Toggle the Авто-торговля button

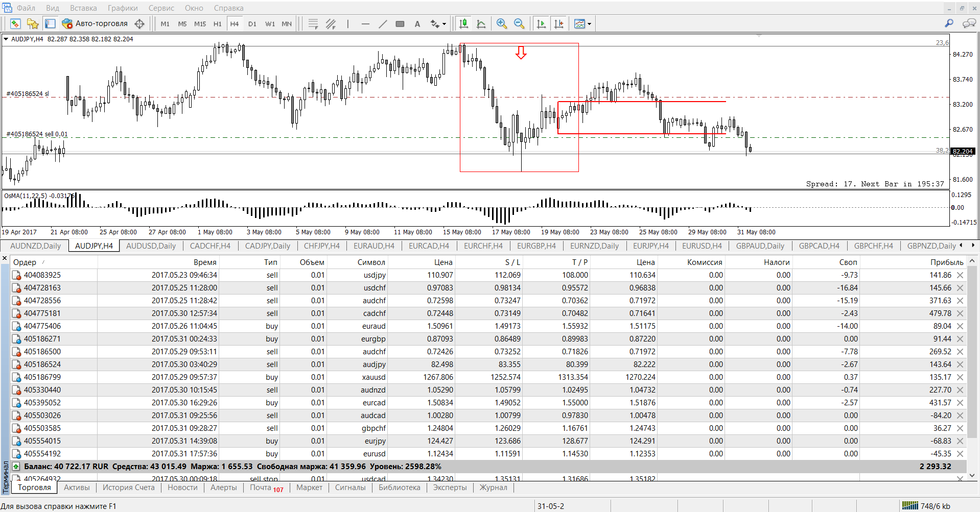tap(95, 23)
